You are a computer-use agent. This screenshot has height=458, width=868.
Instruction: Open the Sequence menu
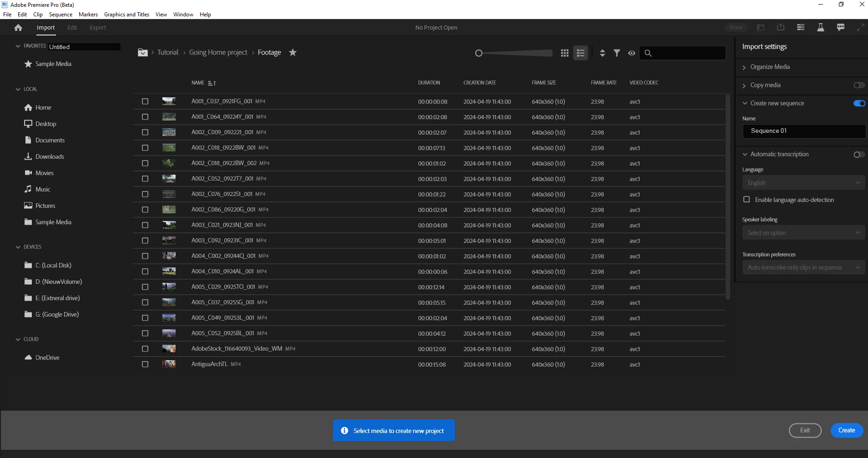coord(61,15)
